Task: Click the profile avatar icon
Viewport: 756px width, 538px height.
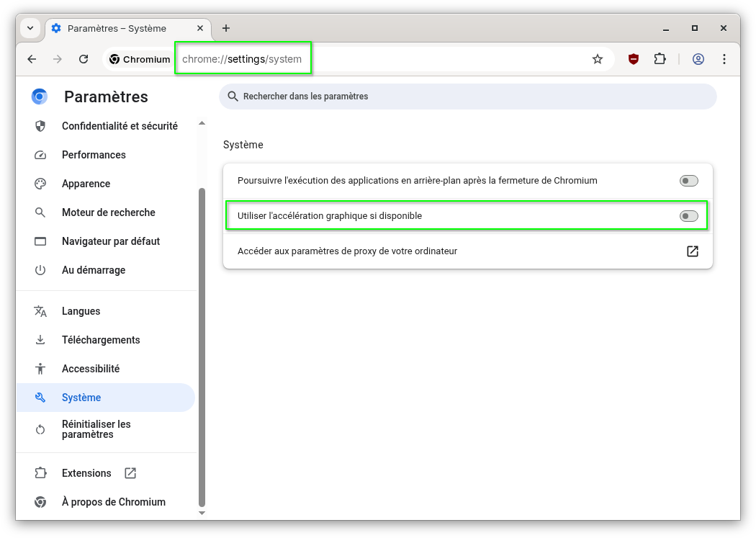Action: pyautogui.click(x=698, y=59)
